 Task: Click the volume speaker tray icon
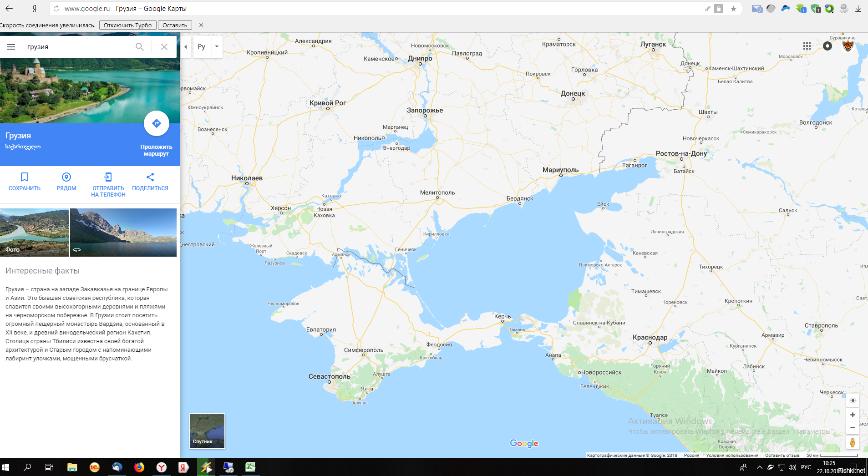[x=792, y=467]
